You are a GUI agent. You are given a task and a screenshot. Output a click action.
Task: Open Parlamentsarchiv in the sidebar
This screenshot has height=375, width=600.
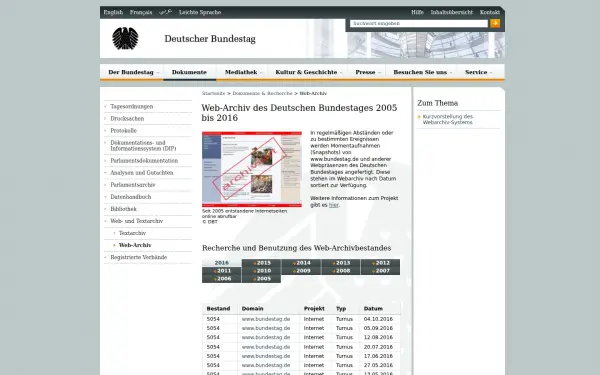(x=132, y=185)
